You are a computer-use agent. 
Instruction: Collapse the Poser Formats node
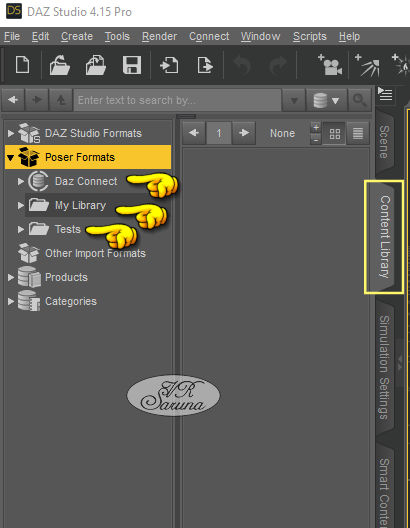11,157
